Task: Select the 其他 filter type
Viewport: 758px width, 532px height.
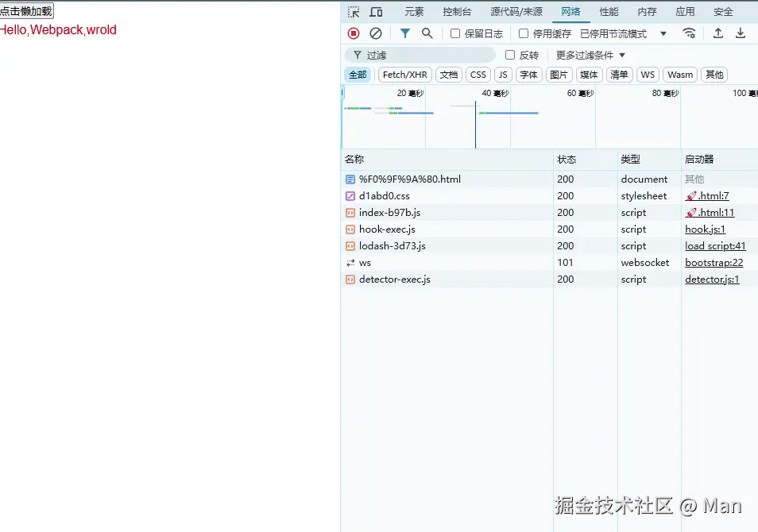Action: [714, 75]
